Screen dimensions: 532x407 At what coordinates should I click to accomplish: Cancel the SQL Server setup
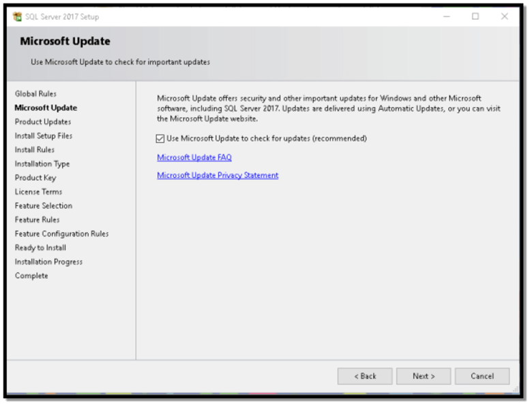(482, 376)
